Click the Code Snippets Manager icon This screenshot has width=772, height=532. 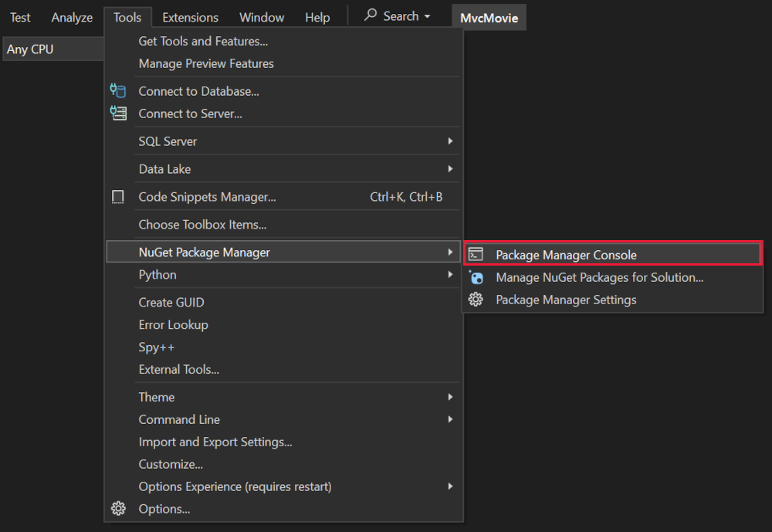pyautogui.click(x=118, y=197)
